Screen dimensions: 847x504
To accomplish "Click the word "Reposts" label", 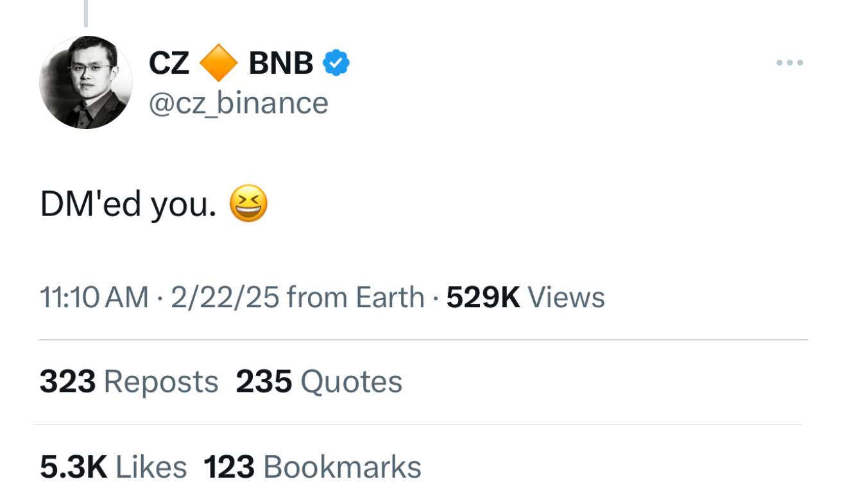I will (160, 382).
